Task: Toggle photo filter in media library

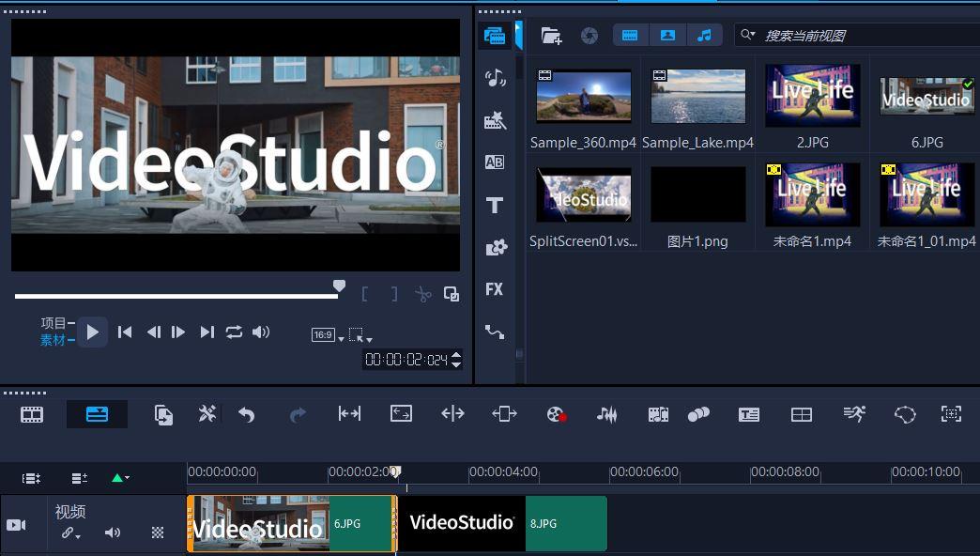Action: (x=667, y=35)
